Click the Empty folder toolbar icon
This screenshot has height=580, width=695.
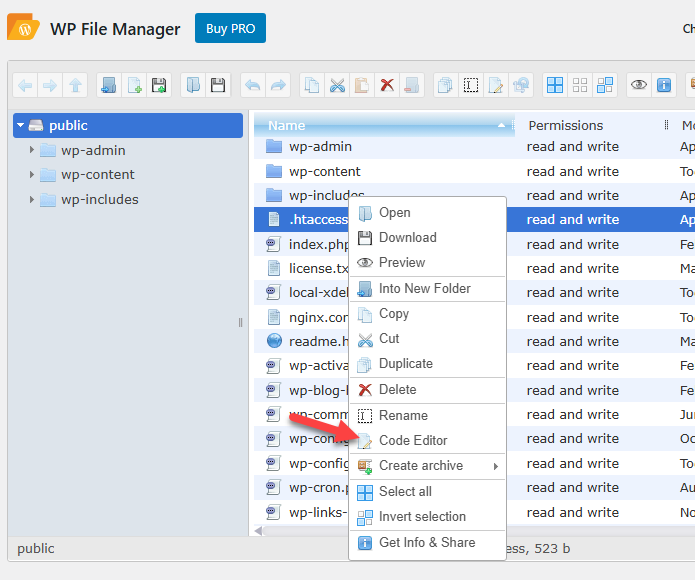pos(412,85)
